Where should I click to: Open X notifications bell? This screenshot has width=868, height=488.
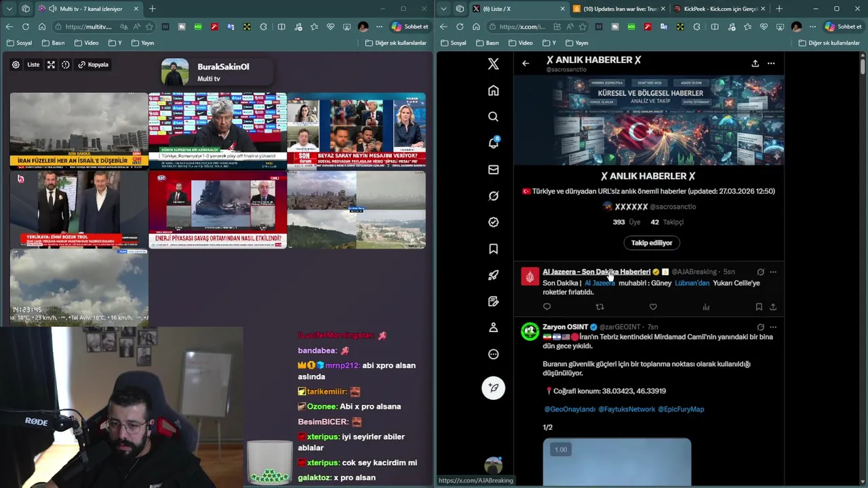[x=493, y=143]
